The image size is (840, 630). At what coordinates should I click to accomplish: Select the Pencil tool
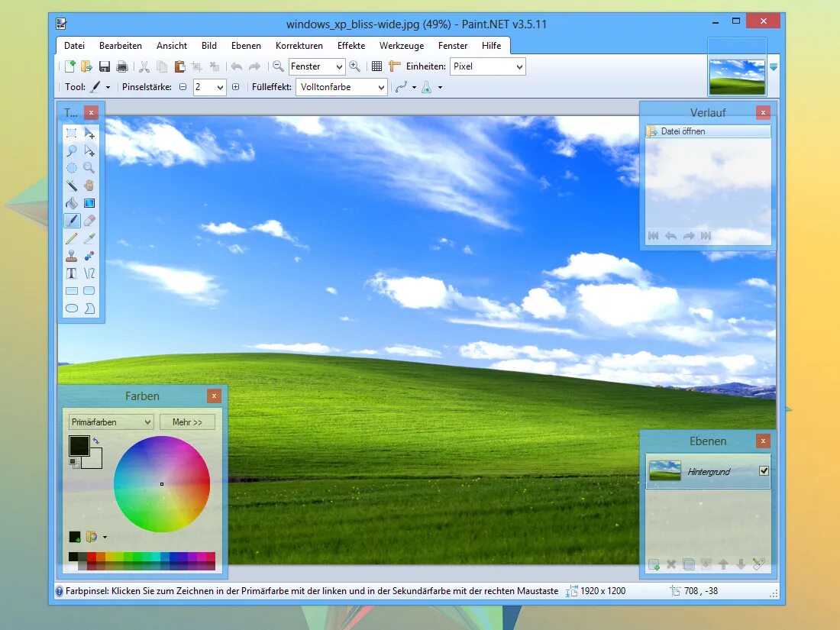pyautogui.click(x=71, y=238)
